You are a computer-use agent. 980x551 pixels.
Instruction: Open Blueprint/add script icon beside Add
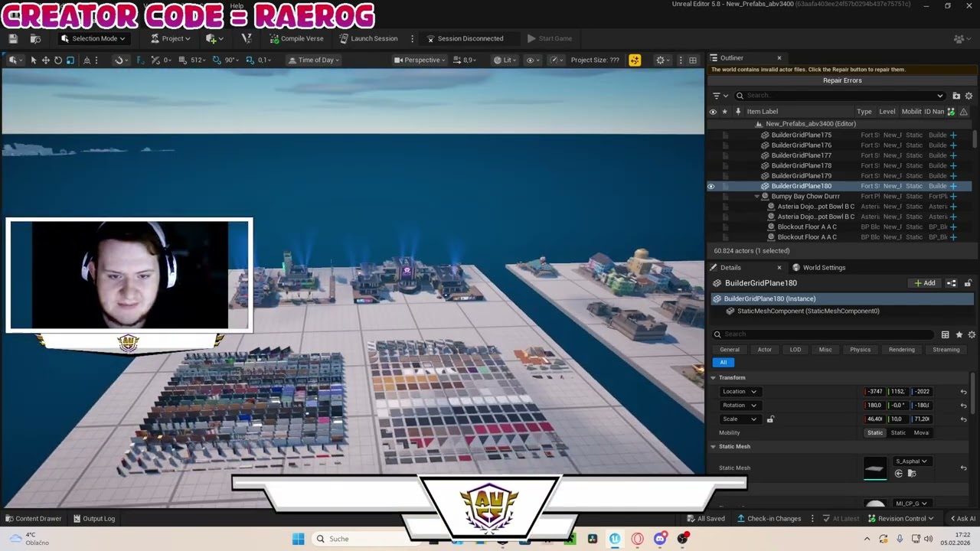click(952, 283)
